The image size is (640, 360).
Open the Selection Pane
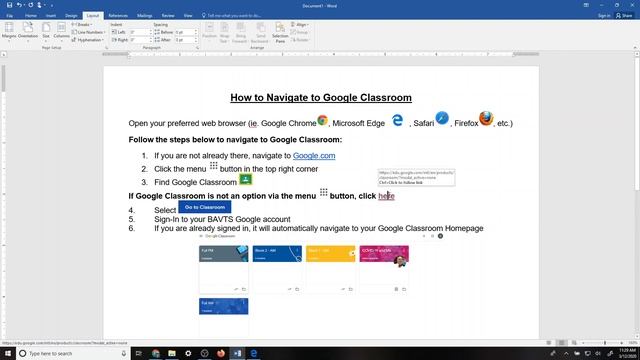click(x=280, y=33)
